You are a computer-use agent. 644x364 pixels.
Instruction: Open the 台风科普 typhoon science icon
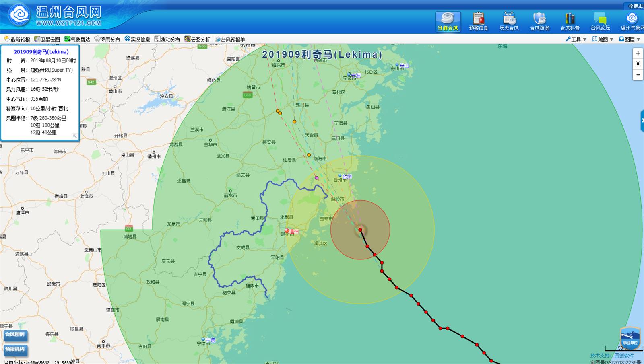570,21
